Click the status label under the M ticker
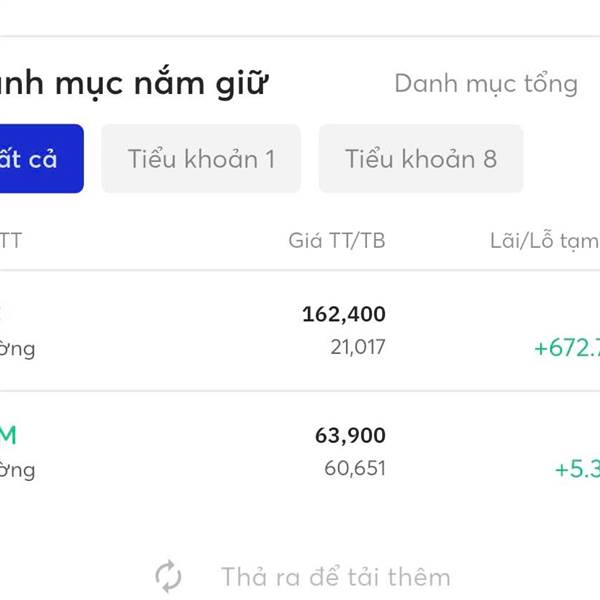Viewport: 600px width, 600px height. pos(18,470)
